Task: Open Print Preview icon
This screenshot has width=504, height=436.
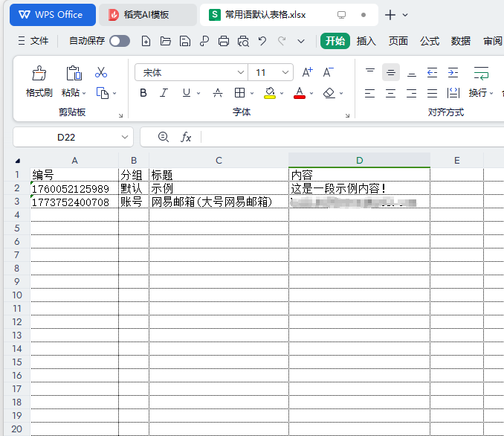Action: (243, 41)
